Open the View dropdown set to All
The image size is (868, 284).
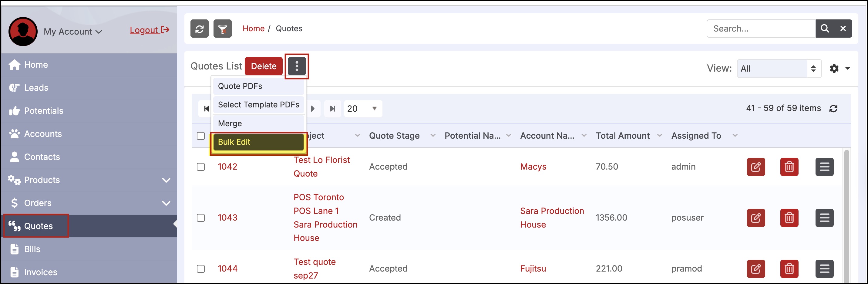(x=779, y=69)
